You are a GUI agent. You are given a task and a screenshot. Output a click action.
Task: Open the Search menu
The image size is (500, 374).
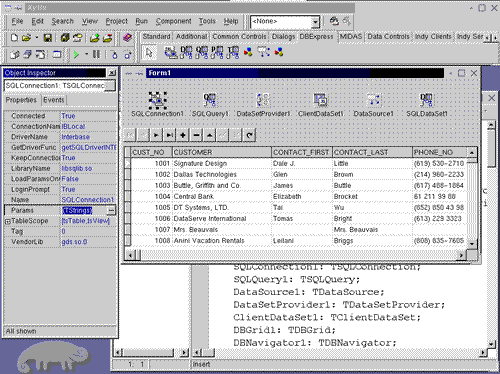[62, 21]
